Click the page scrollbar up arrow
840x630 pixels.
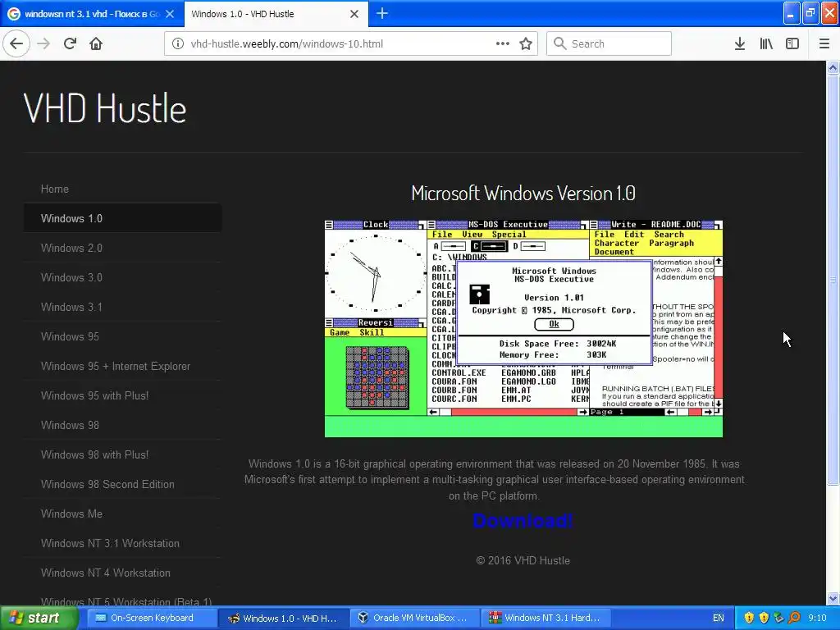(x=833, y=67)
